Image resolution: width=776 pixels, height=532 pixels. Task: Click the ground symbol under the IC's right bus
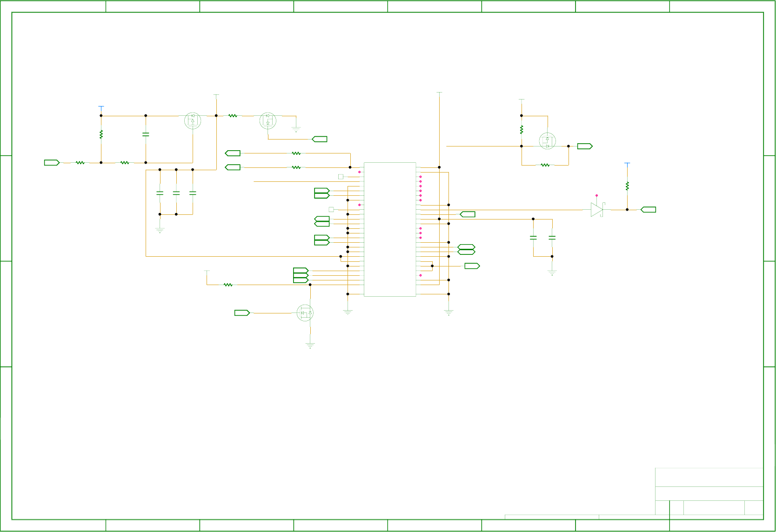tap(448, 313)
